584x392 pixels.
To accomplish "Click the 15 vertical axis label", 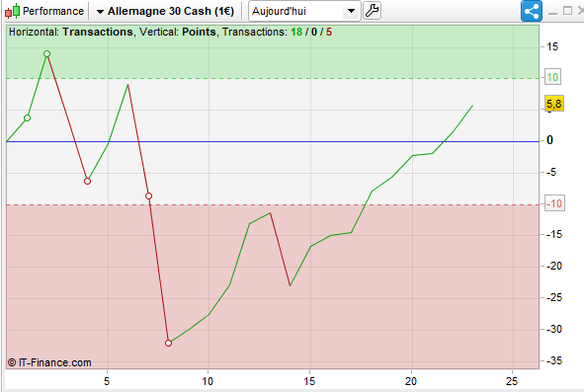I will pos(552,47).
